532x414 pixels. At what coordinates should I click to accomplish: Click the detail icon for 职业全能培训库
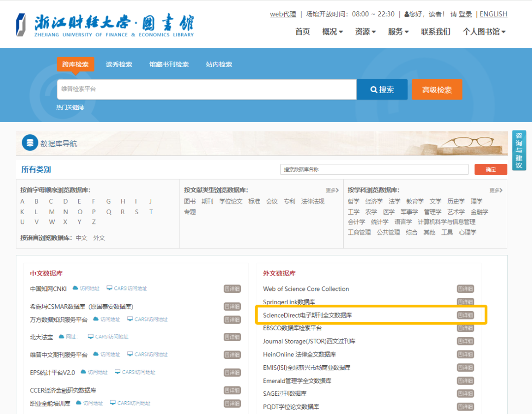(x=232, y=404)
